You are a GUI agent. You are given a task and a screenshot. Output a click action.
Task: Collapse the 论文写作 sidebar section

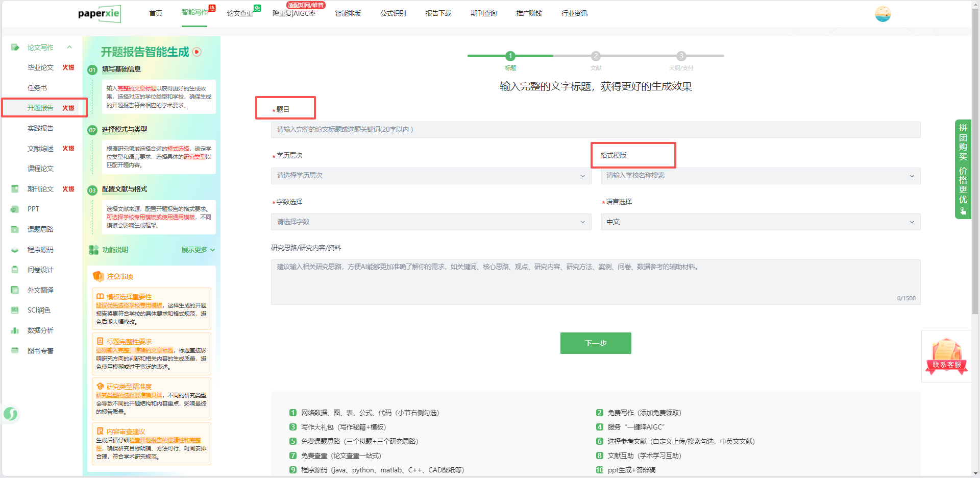(69, 47)
